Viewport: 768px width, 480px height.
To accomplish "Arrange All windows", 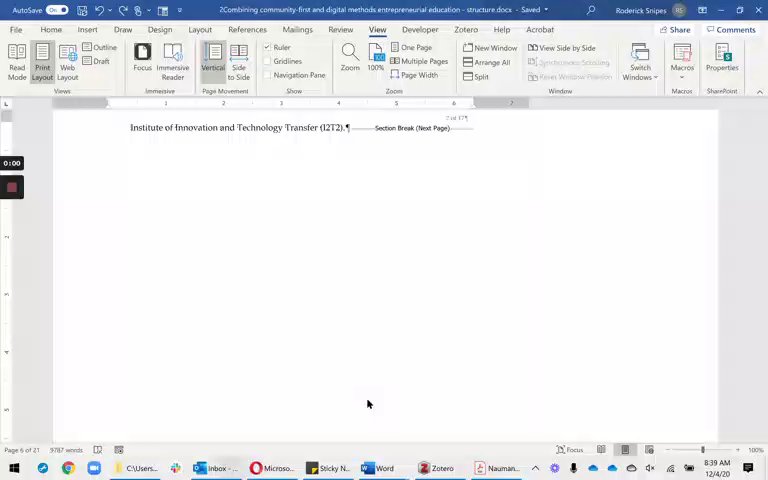I will tap(486, 62).
